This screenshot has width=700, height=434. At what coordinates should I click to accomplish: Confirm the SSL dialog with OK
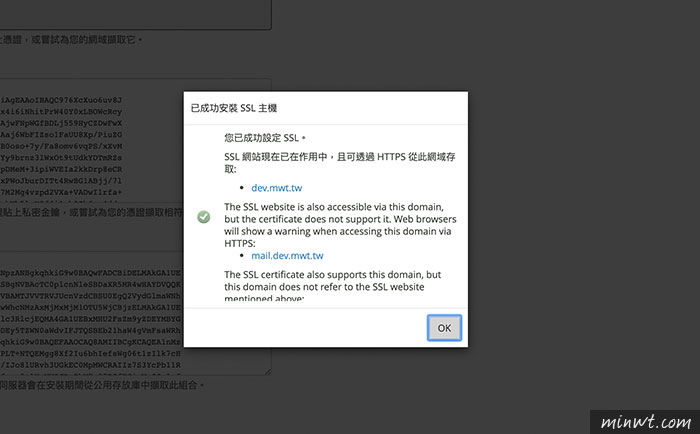pos(444,328)
